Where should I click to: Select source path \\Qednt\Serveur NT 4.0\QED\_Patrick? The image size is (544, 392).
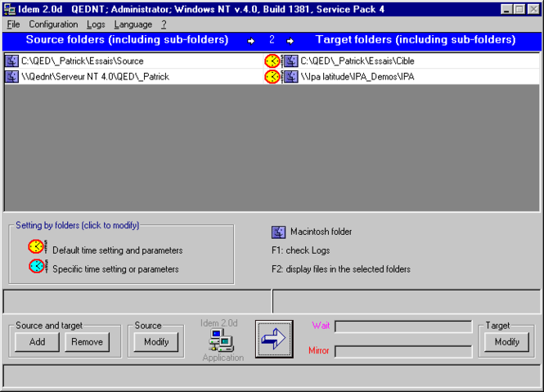pyautogui.click(x=95, y=77)
